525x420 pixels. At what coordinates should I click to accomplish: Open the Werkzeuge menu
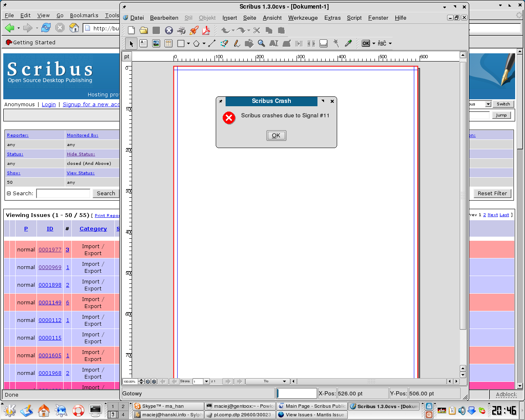(x=303, y=18)
